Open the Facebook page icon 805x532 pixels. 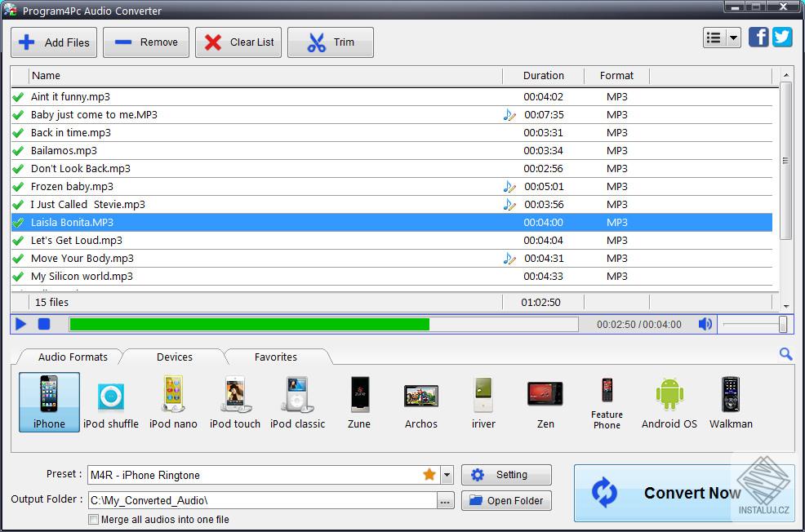(758, 37)
